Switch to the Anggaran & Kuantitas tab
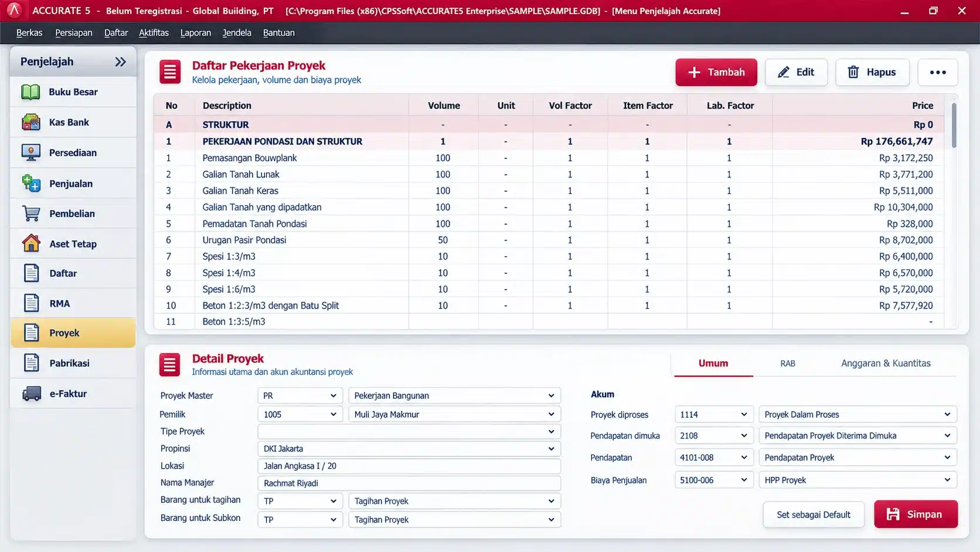Viewport: 980px width, 552px height. [x=886, y=363]
